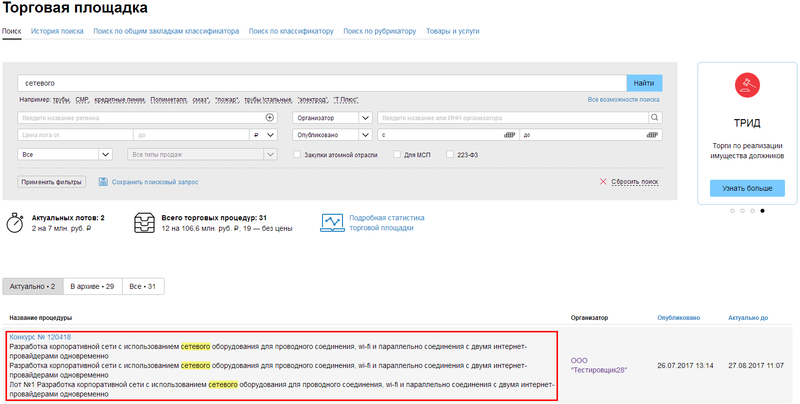
Task: Open the 'Опубликовано' date type dropdown
Action: [365, 135]
